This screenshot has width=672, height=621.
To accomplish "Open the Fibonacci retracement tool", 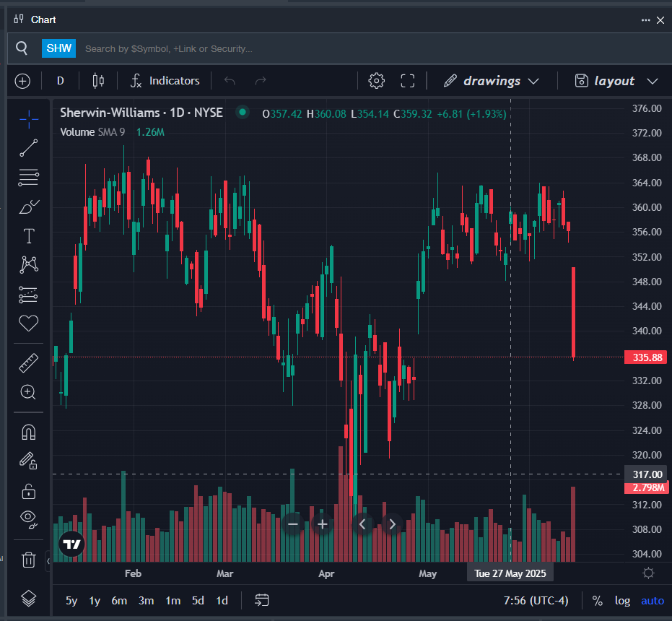I will [29, 177].
